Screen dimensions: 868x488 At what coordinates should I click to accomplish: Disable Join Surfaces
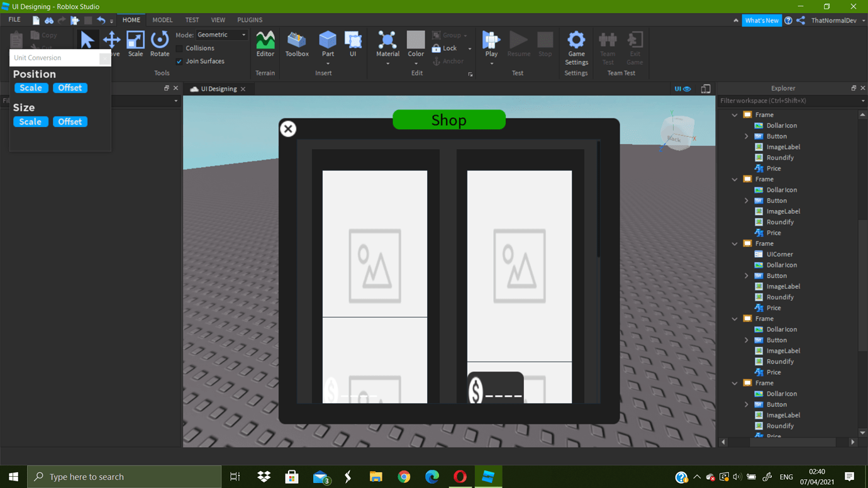tap(179, 61)
